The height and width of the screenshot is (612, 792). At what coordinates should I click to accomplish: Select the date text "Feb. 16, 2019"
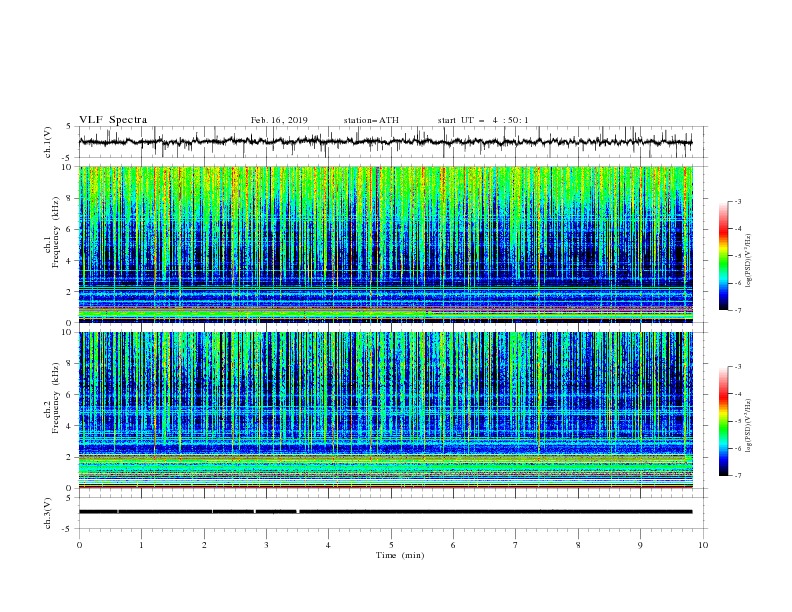pyautogui.click(x=279, y=120)
